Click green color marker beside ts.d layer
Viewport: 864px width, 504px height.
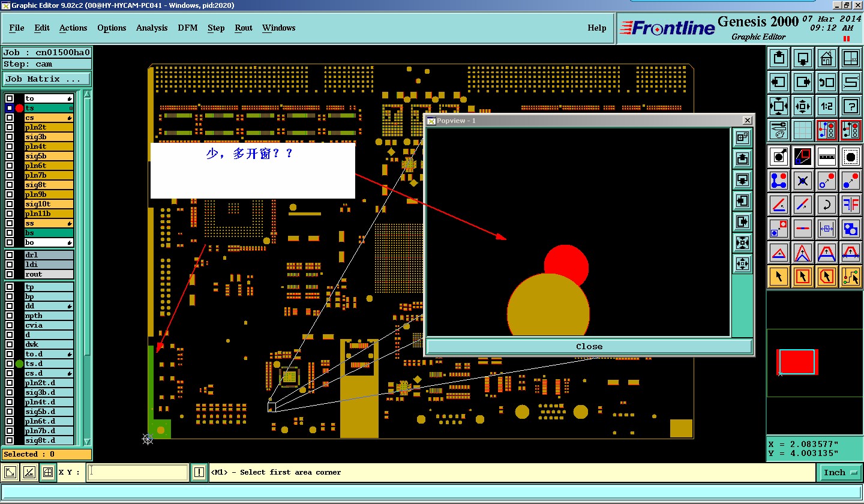[19, 364]
